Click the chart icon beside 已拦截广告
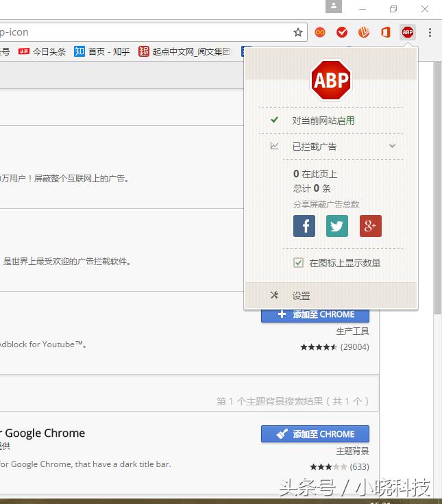This screenshot has width=442, height=504. tap(274, 146)
